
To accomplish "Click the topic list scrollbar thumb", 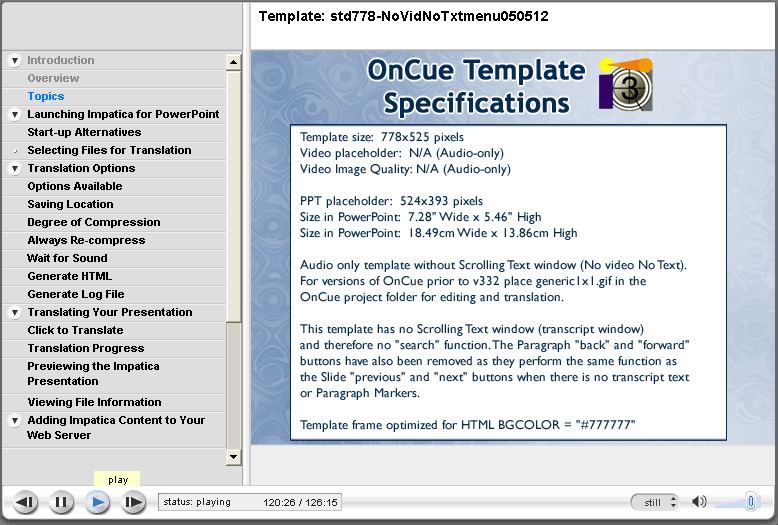I will 234,197.
